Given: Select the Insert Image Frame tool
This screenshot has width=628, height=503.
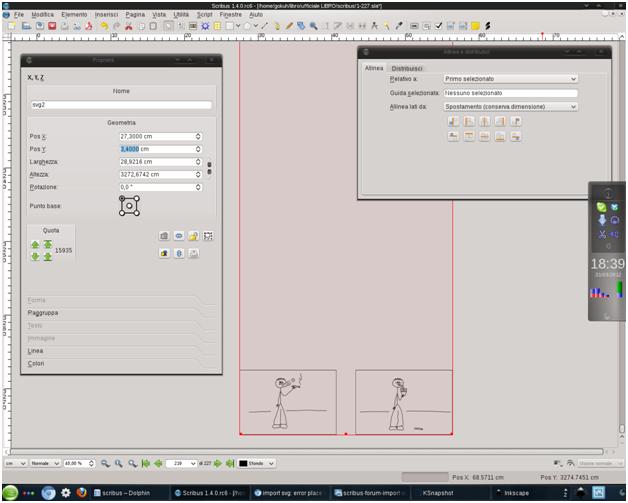Looking at the screenshot, I should point(193,26).
